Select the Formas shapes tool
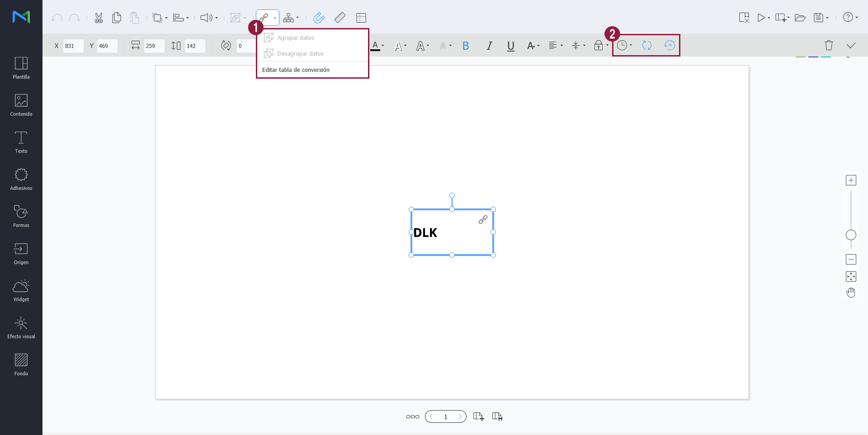868x435 pixels. coord(21,216)
